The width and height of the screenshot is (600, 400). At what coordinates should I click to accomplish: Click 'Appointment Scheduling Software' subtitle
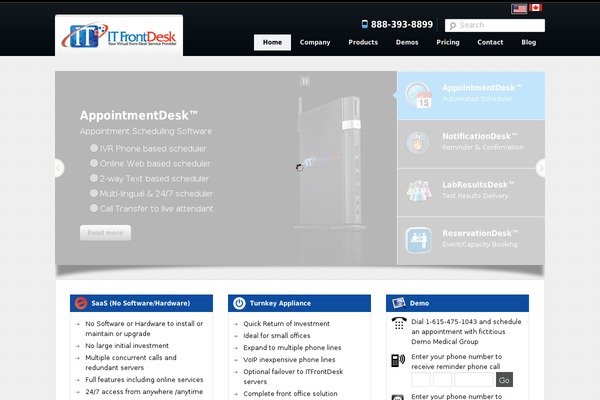146,131
